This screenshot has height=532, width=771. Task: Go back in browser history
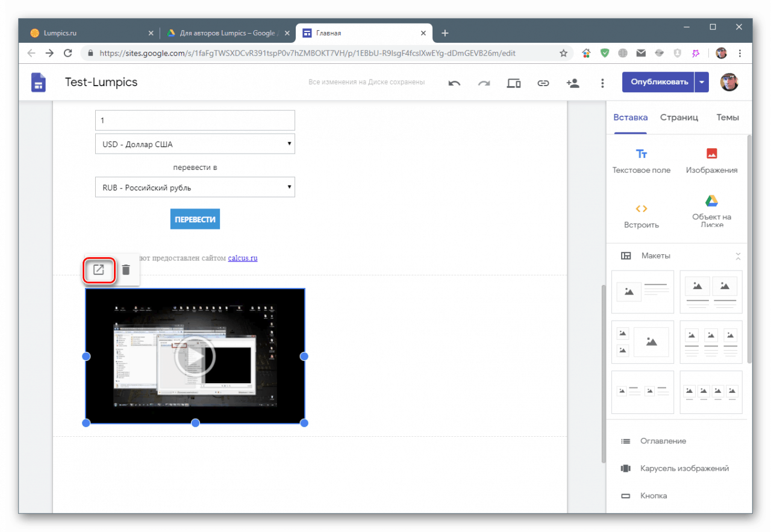click(31, 53)
